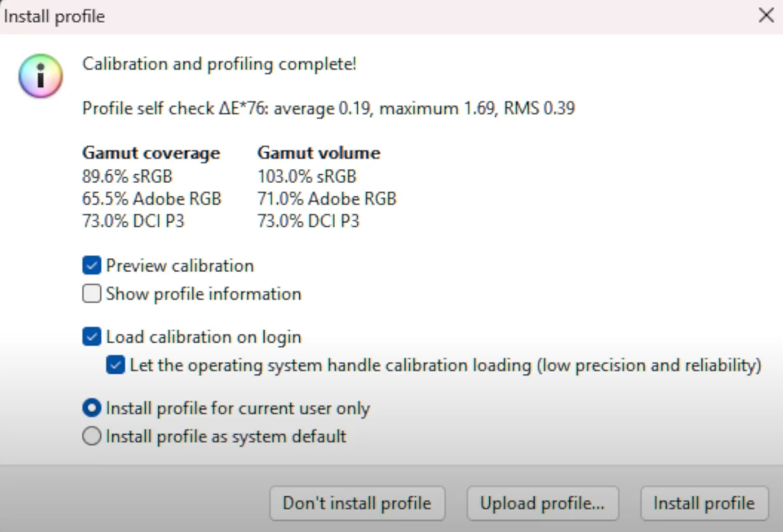The image size is (783, 532).
Task: Select Install profile for current user only
Action: pos(92,408)
